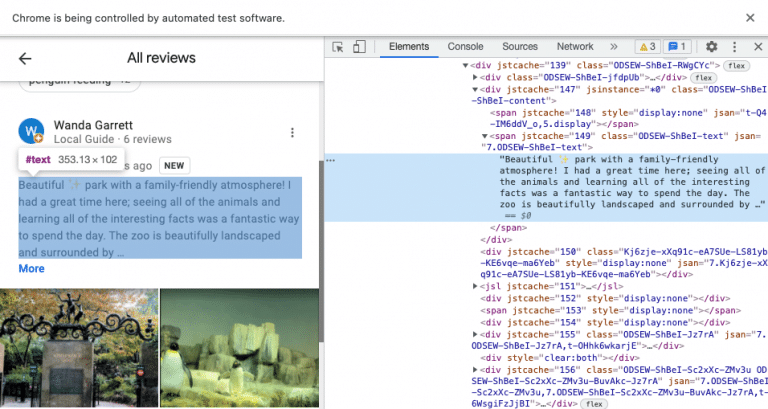
Task: Toggle the device toolbar icon
Action: tap(360, 47)
